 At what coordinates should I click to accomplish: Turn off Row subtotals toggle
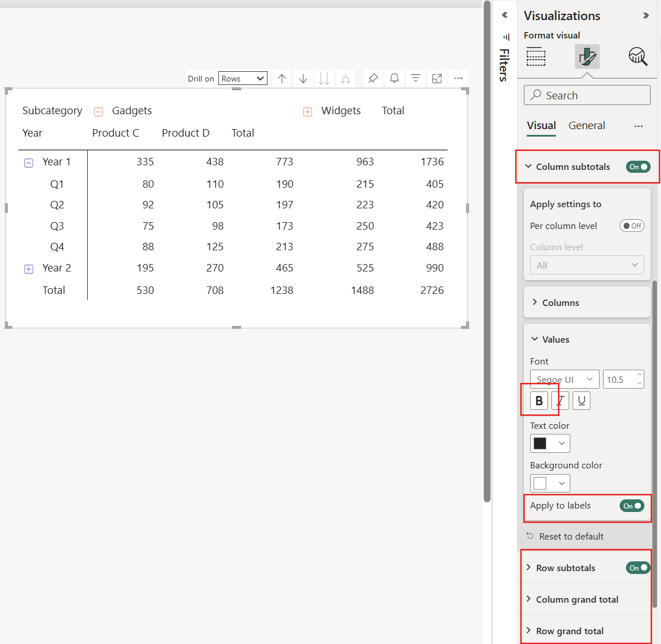click(x=638, y=568)
